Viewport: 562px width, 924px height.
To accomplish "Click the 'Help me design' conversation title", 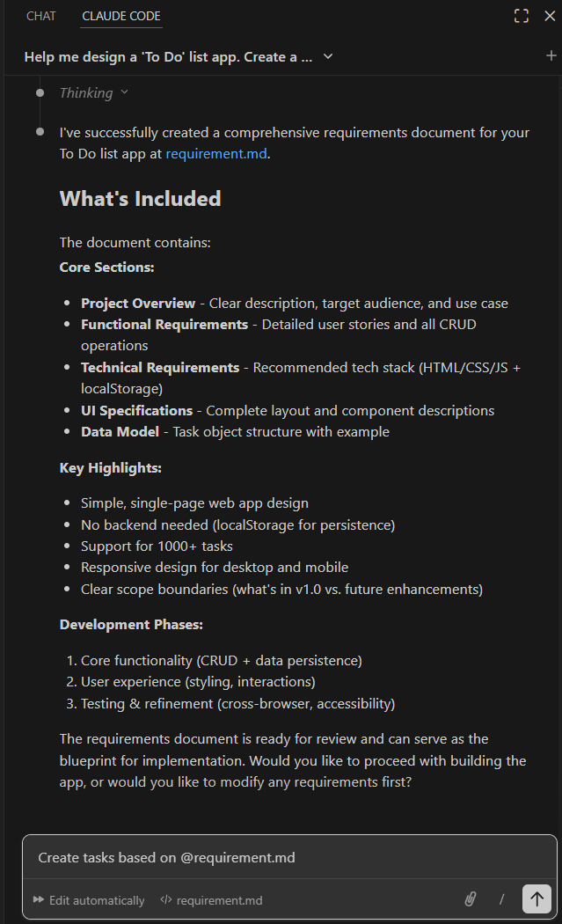I will click(168, 57).
